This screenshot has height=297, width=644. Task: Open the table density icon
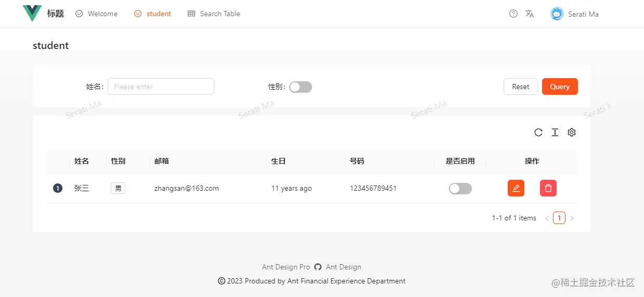pos(555,132)
